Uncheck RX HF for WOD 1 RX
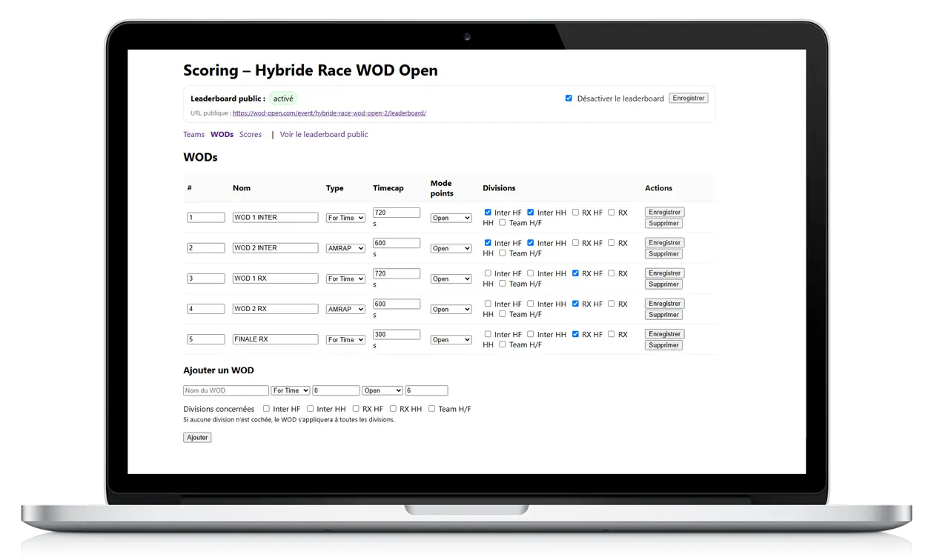This screenshot has width=934, height=560. point(575,273)
